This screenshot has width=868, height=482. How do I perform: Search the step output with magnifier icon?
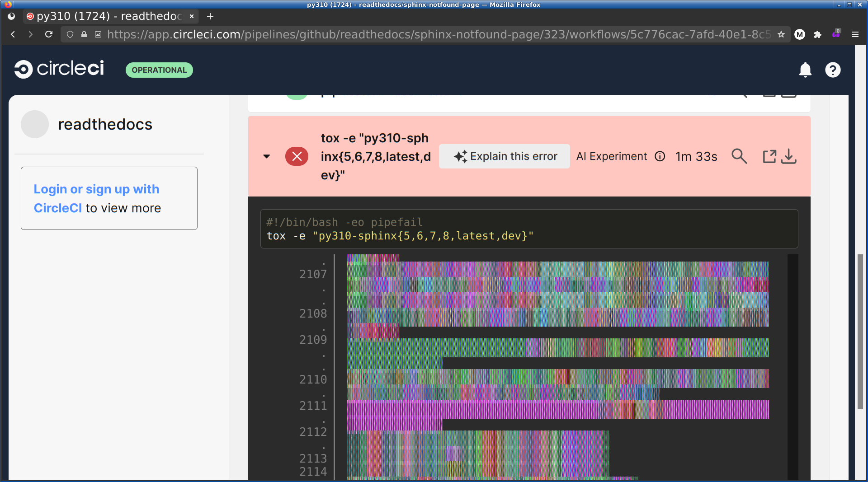(739, 156)
